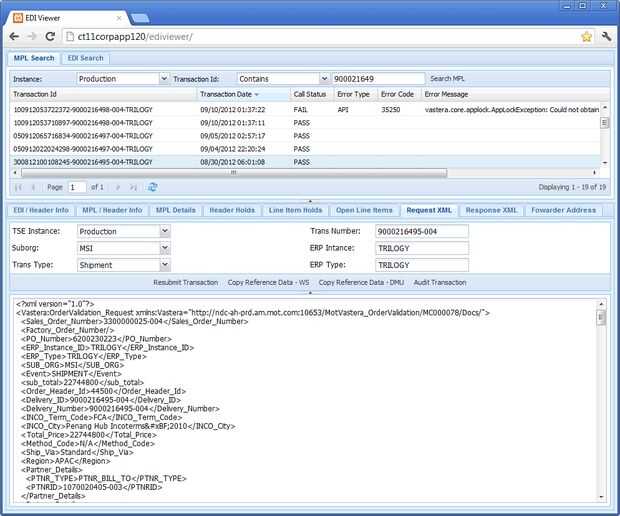Select row 100912053722372-9000216498-004-TRILOGY
The height and width of the screenshot is (516, 620).
304,110
